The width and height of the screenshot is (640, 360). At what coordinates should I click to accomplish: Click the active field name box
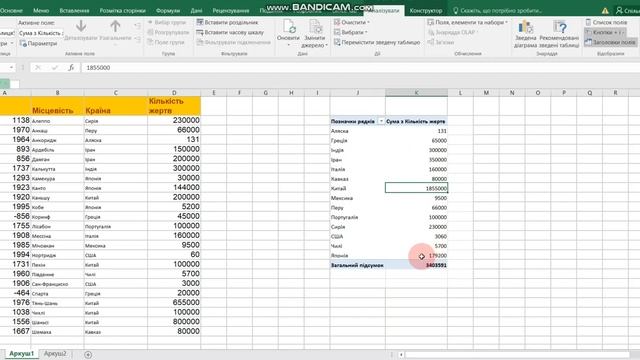[x=40, y=33]
